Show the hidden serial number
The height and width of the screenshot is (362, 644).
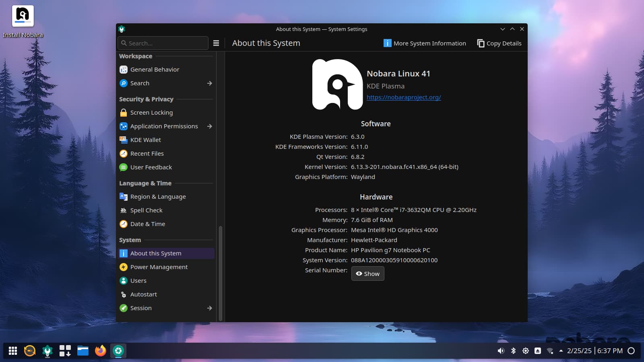[368, 274]
